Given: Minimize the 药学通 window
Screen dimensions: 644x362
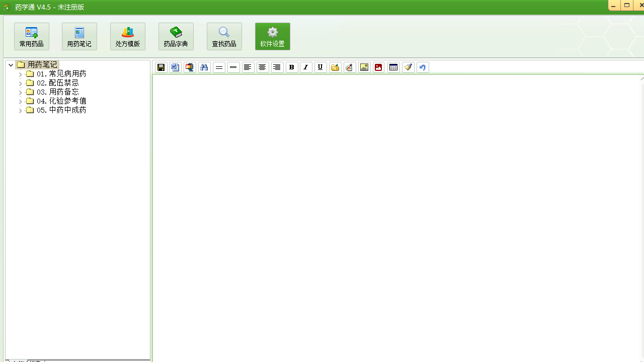Looking at the screenshot, I should click(x=614, y=5).
